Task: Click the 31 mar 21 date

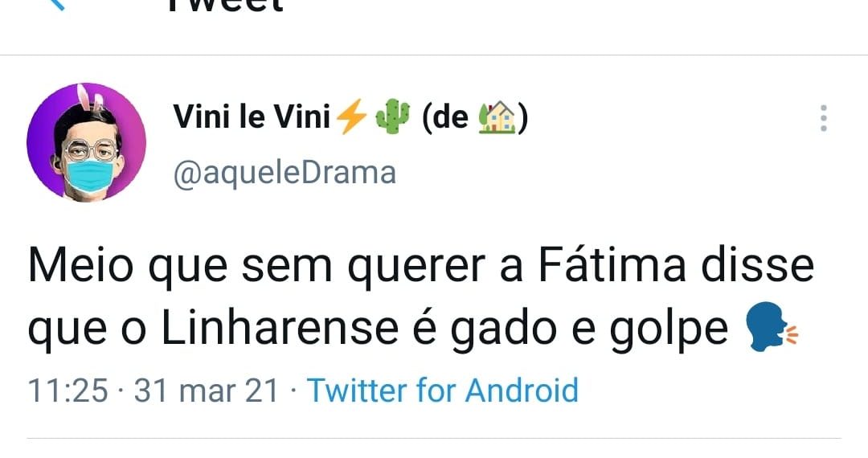Action: click(206, 391)
